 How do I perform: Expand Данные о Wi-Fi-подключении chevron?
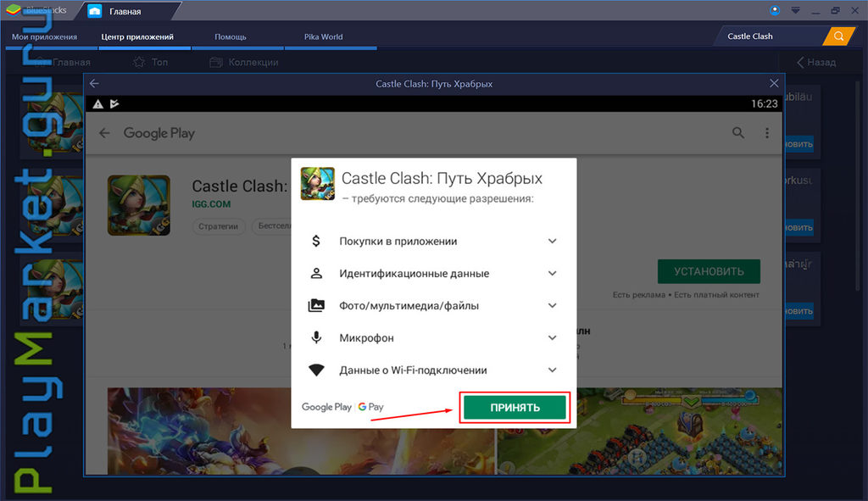(552, 370)
